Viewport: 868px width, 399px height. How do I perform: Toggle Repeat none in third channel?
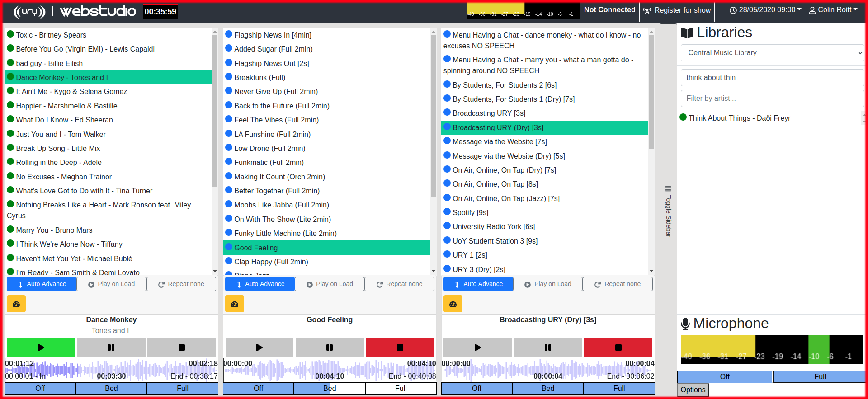click(618, 284)
